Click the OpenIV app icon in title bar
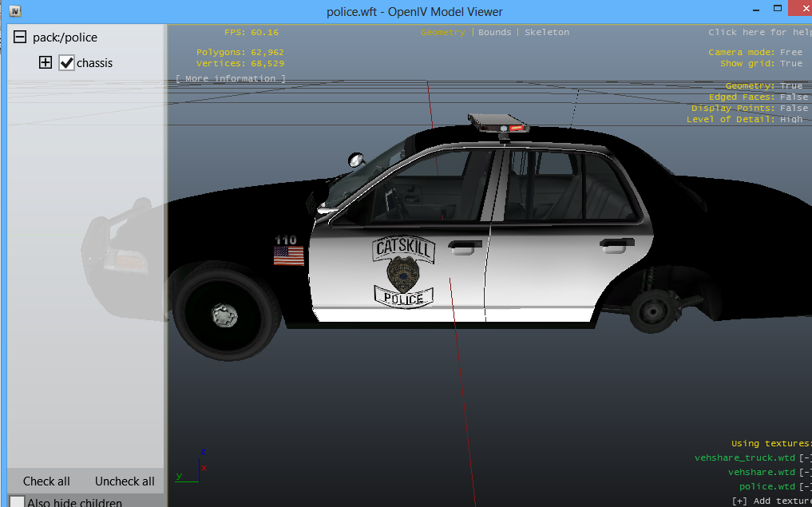 pos(15,11)
